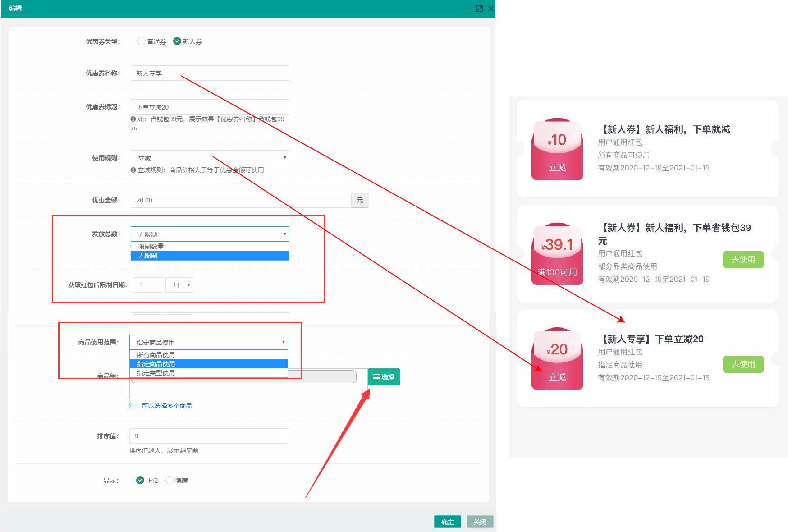Click the 元 unit addon label

[x=360, y=200]
